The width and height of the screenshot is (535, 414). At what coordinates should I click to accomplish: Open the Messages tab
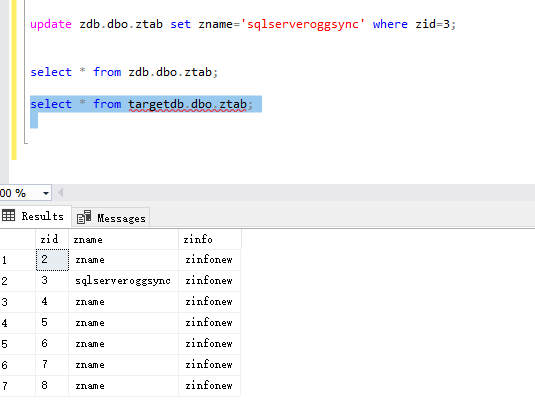tap(111, 217)
